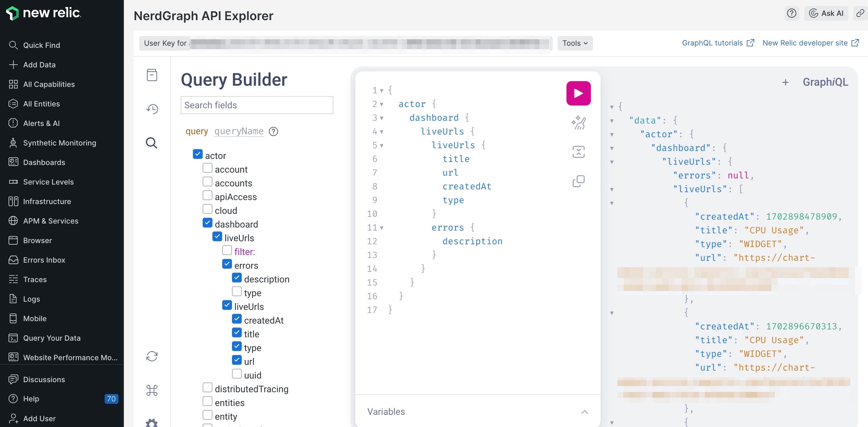This screenshot has height=427, width=868.
Task: Prettify the query using the clean icon
Action: pos(579,123)
